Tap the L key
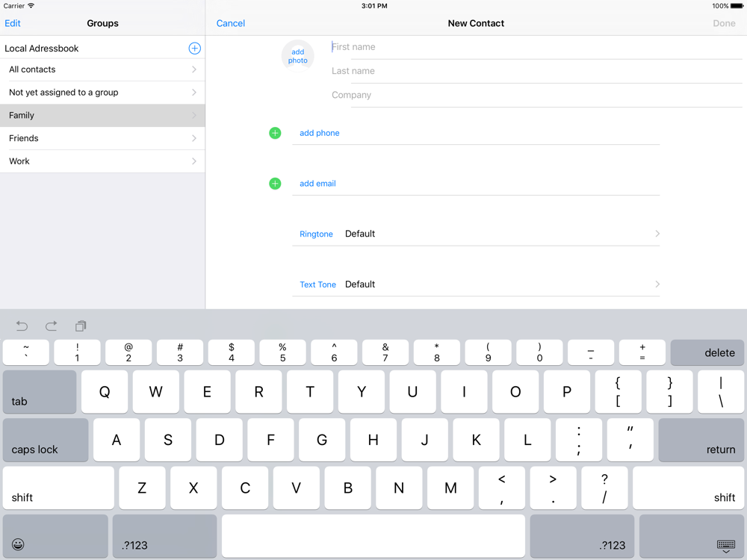The image size is (747, 560). (527, 440)
